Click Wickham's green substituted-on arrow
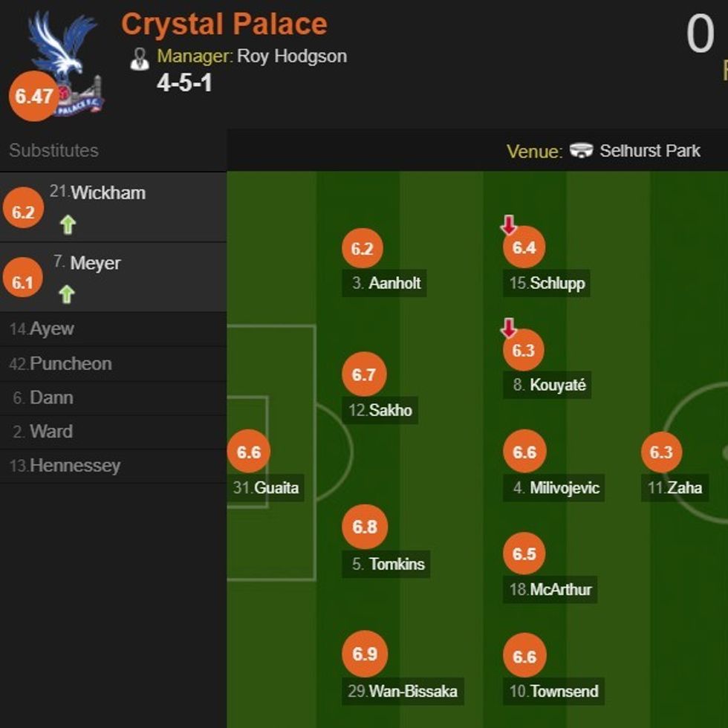 click(x=68, y=224)
